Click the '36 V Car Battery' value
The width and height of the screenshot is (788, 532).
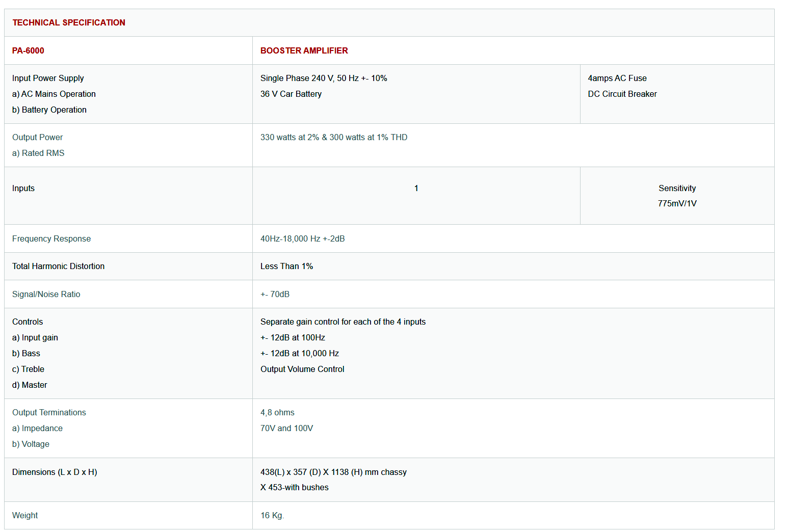291,94
